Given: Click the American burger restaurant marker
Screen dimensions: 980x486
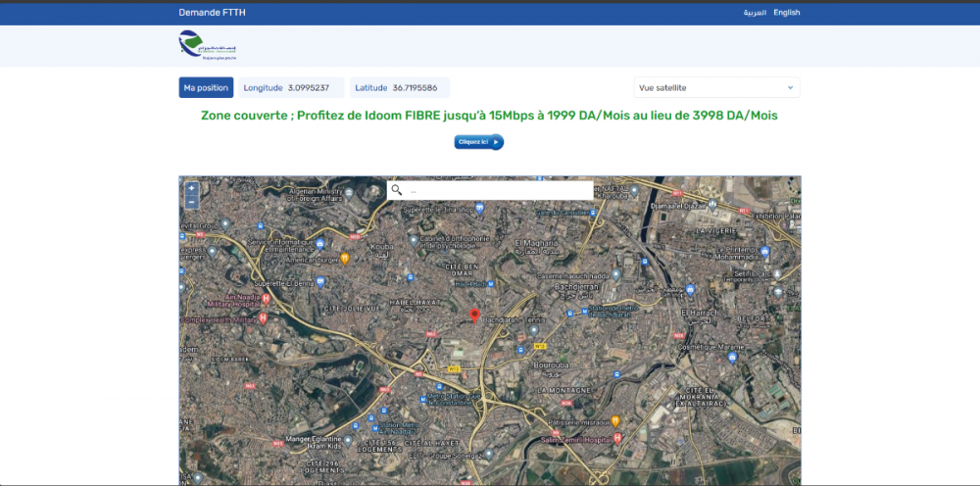Looking at the screenshot, I should pyautogui.click(x=345, y=259).
